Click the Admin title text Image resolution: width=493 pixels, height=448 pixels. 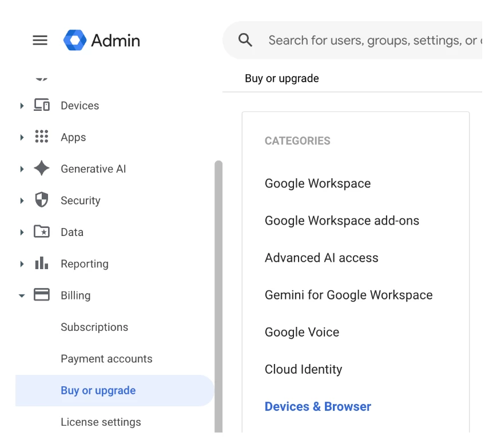(x=116, y=41)
